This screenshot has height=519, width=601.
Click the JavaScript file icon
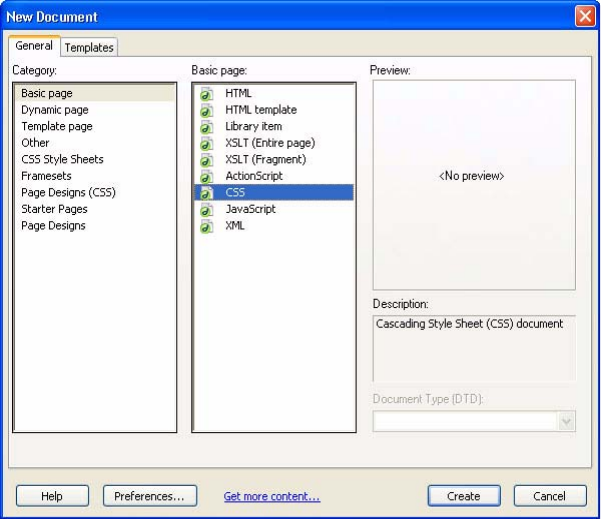coord(207,209)
